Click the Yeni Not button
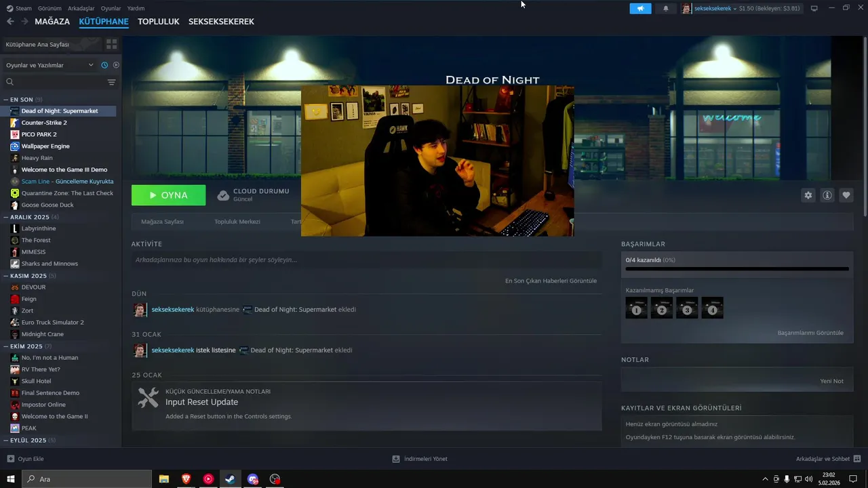The image size is (868, 488). point(832,381)
